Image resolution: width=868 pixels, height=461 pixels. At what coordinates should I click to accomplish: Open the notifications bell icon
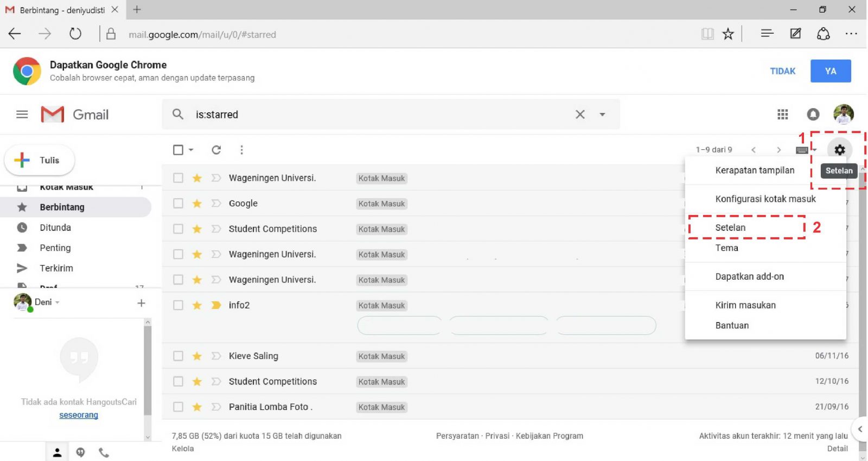click(x=813, y=115)
